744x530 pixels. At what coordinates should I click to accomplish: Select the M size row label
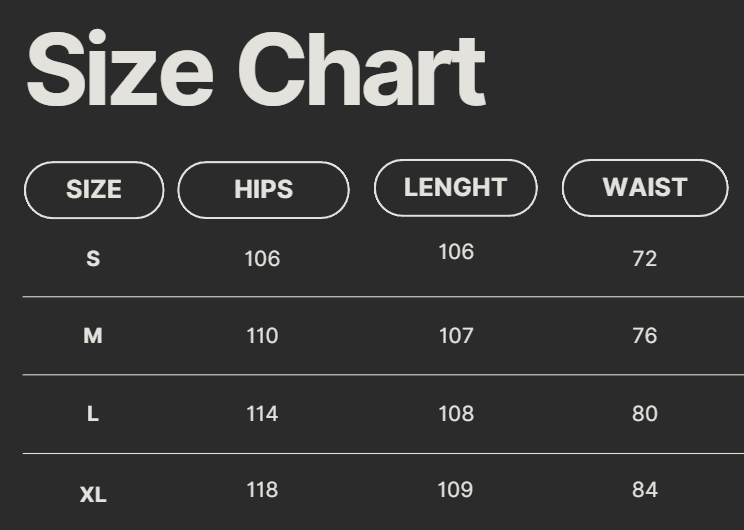tap(93, 336)
